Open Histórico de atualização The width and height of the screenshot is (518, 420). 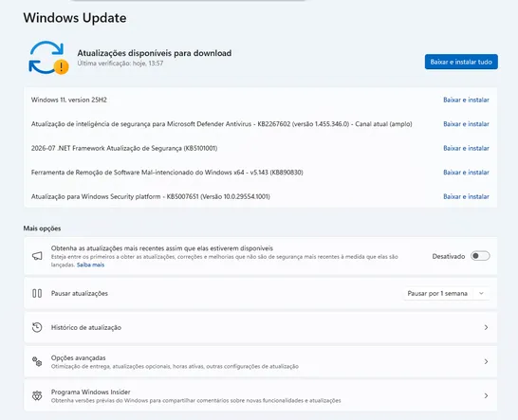click(260, 327)
